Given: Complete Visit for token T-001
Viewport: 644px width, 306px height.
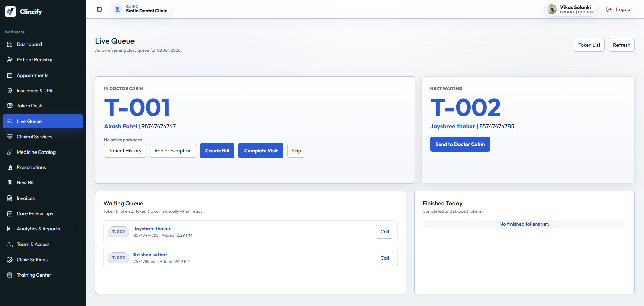Looking at the screenshot, I should coord(261,151).
